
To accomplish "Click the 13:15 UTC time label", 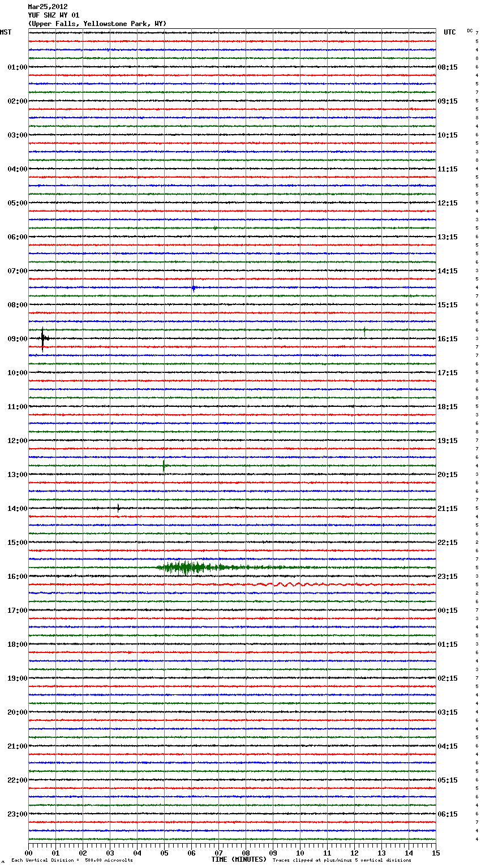I will point(448,237).
